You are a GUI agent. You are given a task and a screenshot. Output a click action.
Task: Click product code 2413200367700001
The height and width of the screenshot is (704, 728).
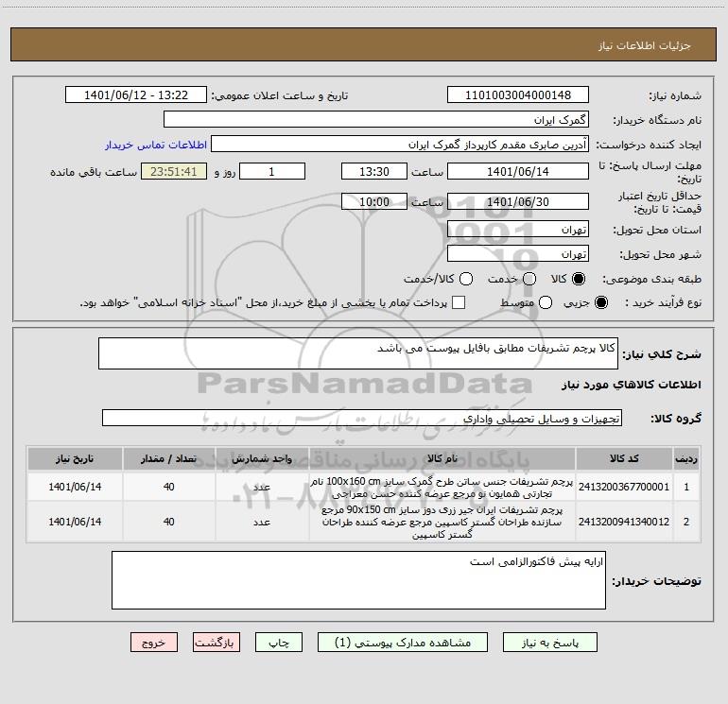[x=624, y=487]
